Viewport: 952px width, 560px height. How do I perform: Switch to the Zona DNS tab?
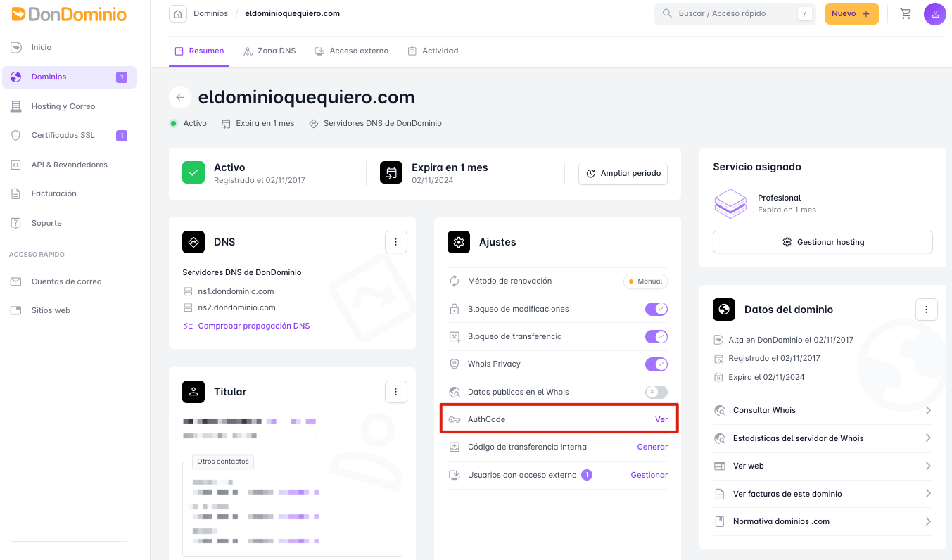269,51
